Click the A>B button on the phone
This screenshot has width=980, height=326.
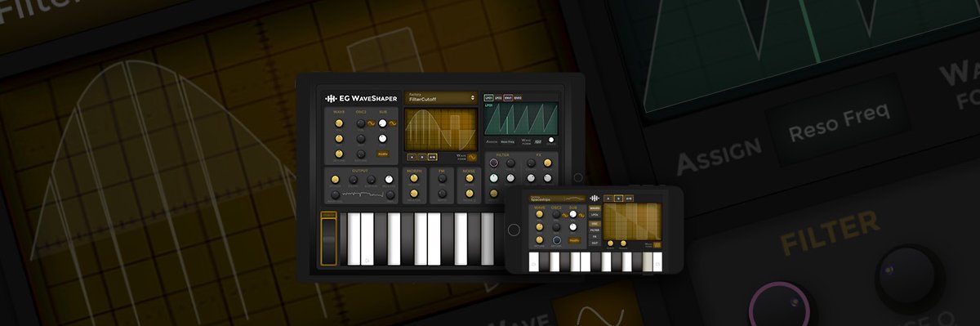629,199
